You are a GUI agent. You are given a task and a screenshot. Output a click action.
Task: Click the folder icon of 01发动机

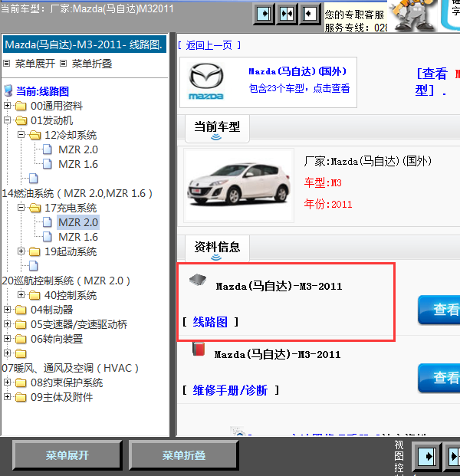pyautogui.click(x=21, y=120)
